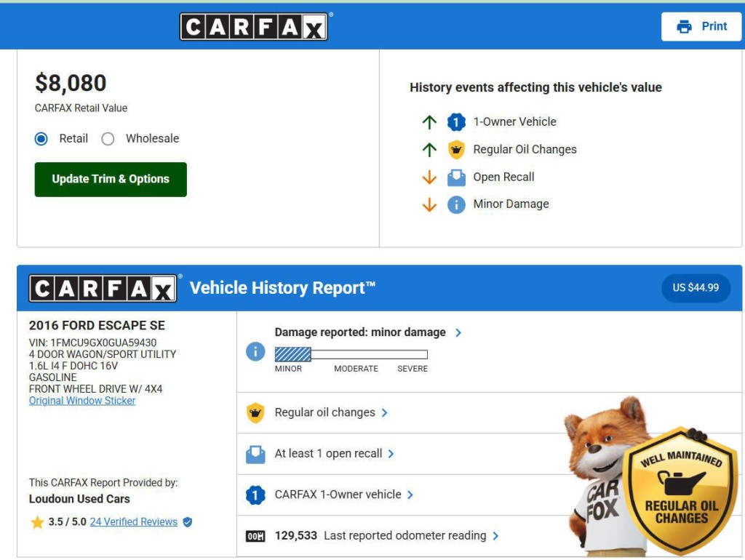Click the odometer reading icon
Image resolution: width=745 pixels, height=560 pixels.
click(x=256, y=535)
